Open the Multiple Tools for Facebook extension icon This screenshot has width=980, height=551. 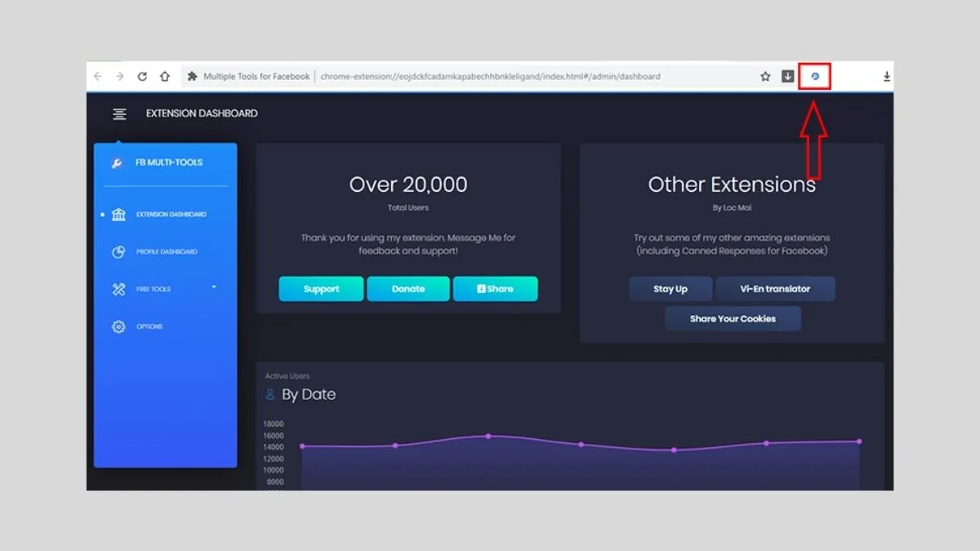pos(816,75)
